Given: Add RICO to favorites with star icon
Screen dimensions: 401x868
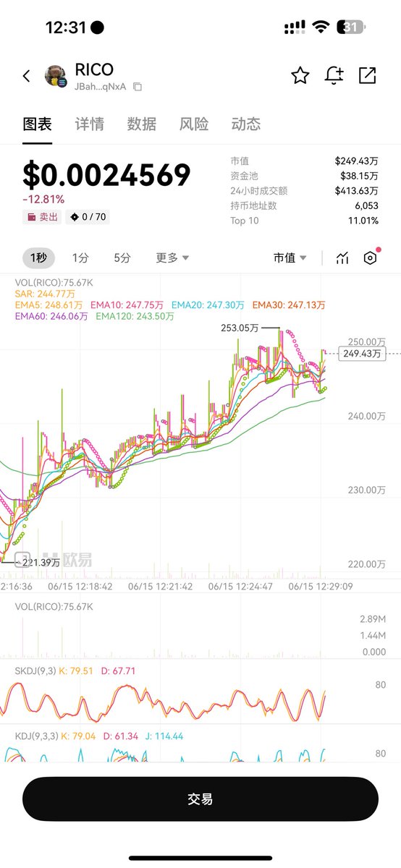Looking at the screenshot, I should (x=300, y=75).
